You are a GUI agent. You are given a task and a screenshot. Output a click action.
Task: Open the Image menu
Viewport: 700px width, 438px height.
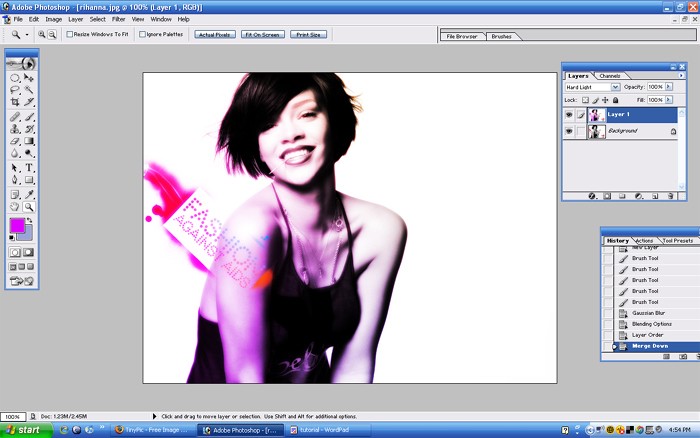pos(54,19)
